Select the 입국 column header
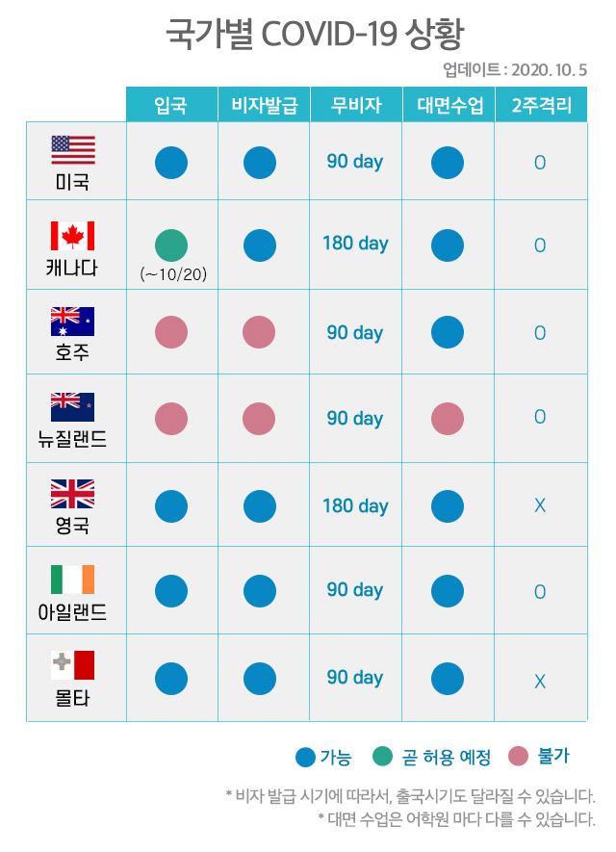The image size is (616, 852). [171, 104]
